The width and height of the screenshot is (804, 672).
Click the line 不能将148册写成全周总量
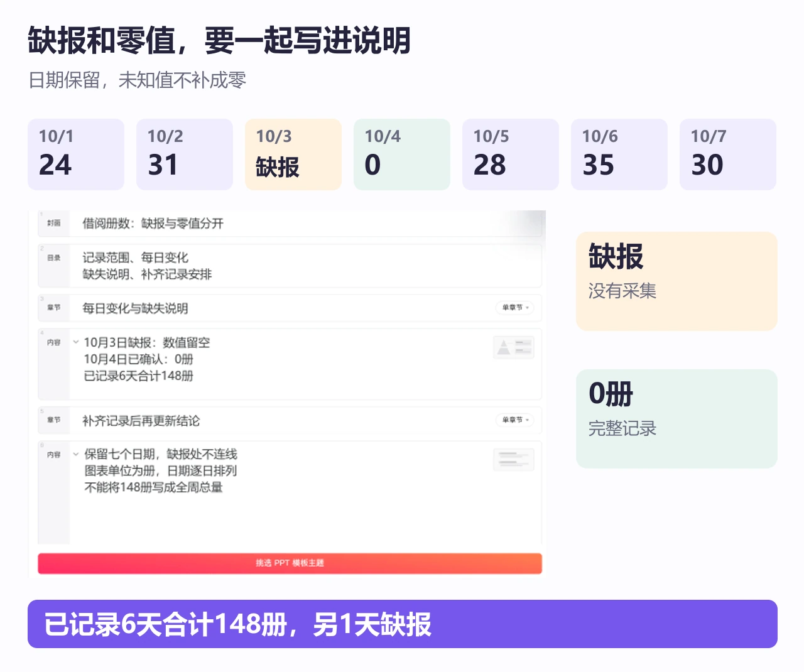153,487
